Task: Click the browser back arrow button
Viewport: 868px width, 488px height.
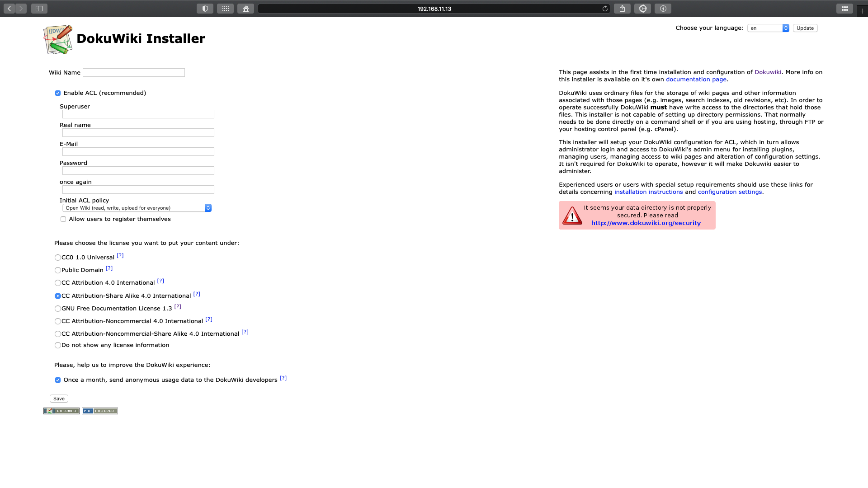Action: [x=9, y=9]
